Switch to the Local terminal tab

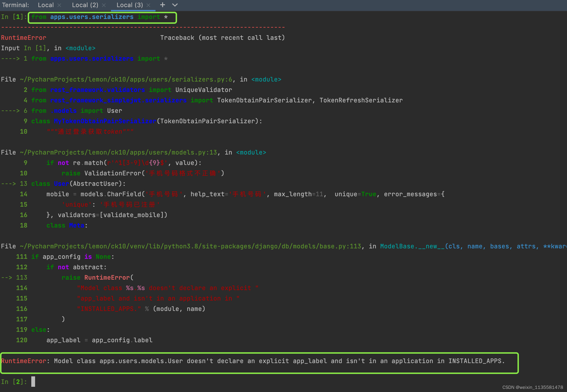point(46,5)
